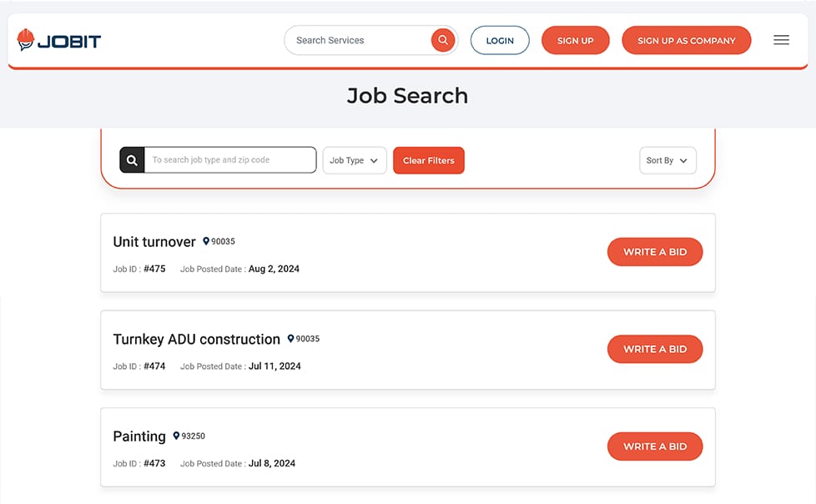Focus the job type and zip code search box

point(230,160)
